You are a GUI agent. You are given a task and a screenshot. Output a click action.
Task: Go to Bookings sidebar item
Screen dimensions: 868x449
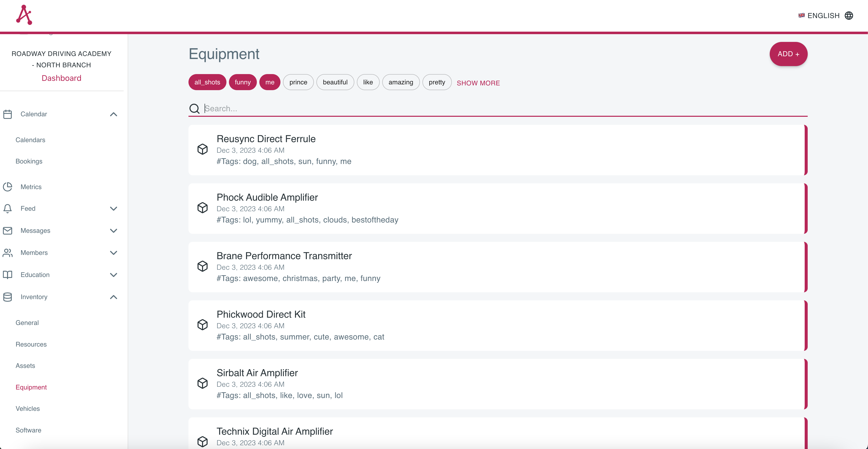point(29,161)
